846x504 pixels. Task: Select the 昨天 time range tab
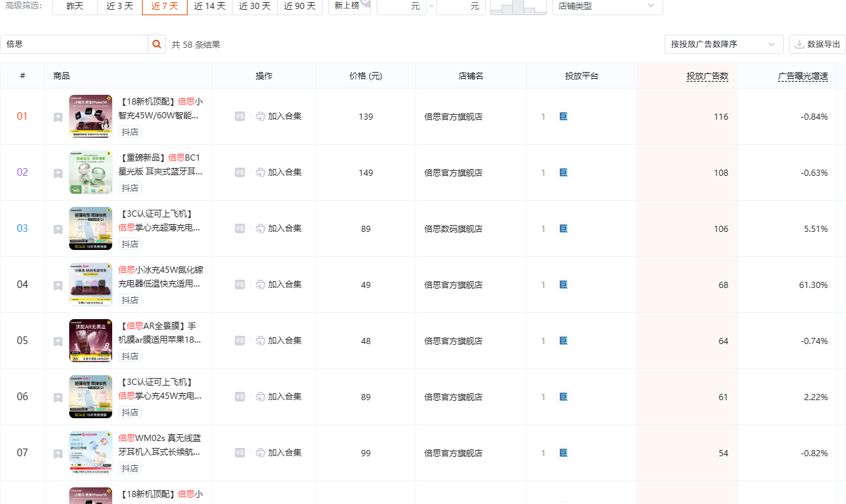point(75,6)
